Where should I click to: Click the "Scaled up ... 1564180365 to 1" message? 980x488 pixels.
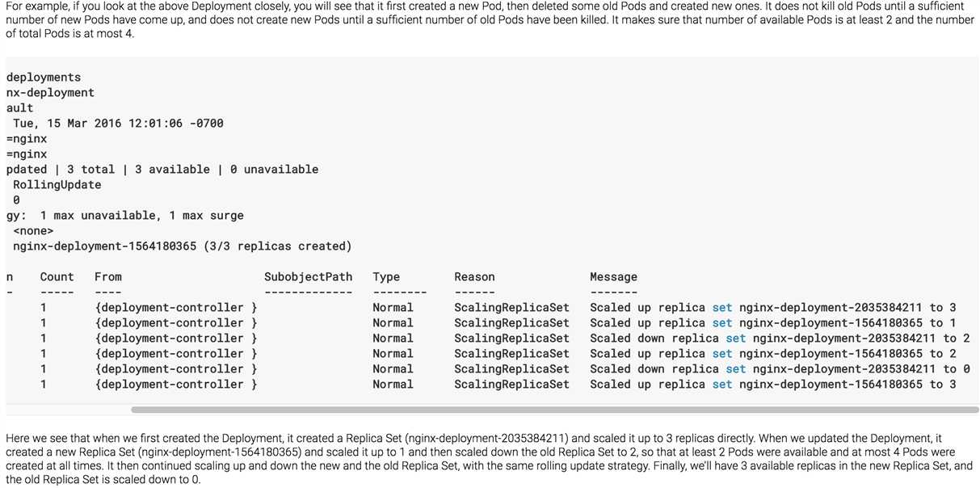point(772,322)
